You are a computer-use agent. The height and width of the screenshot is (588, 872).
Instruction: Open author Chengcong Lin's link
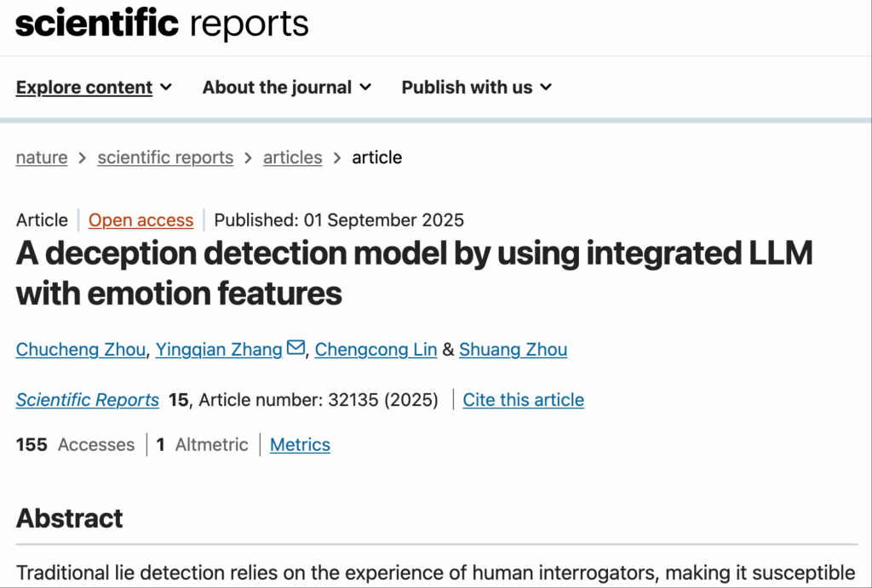376,350
